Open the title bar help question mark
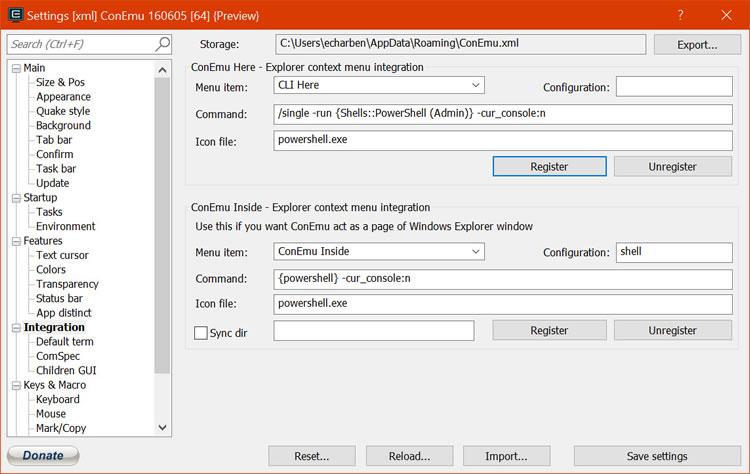 point(681,15)
